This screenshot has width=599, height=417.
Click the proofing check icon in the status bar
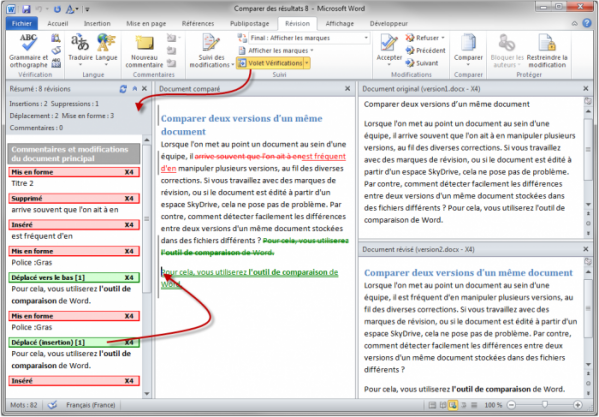pos(52,405)
